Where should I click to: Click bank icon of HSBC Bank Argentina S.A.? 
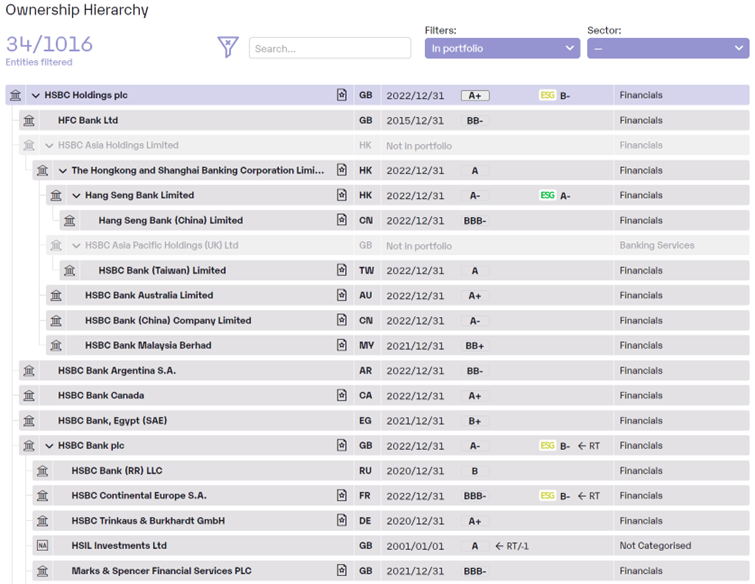pos(29,371)
